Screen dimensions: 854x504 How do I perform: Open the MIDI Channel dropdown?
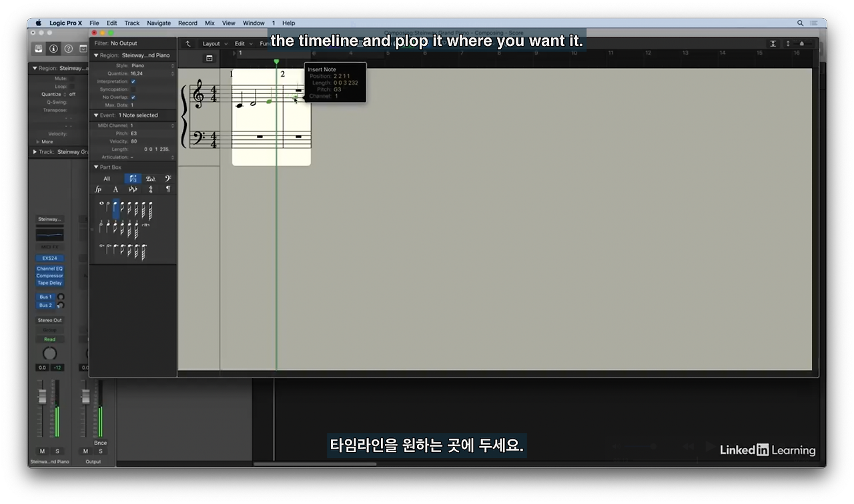click(152, 125)
